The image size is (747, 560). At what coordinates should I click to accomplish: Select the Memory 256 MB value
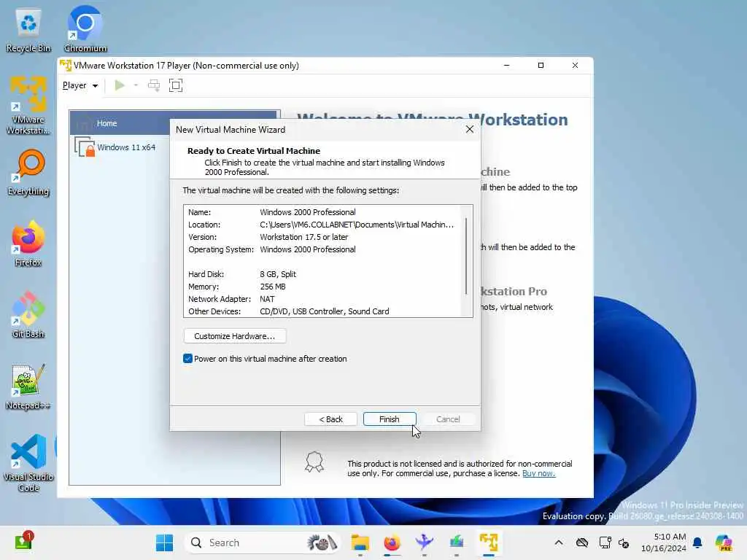click(273, 287)
